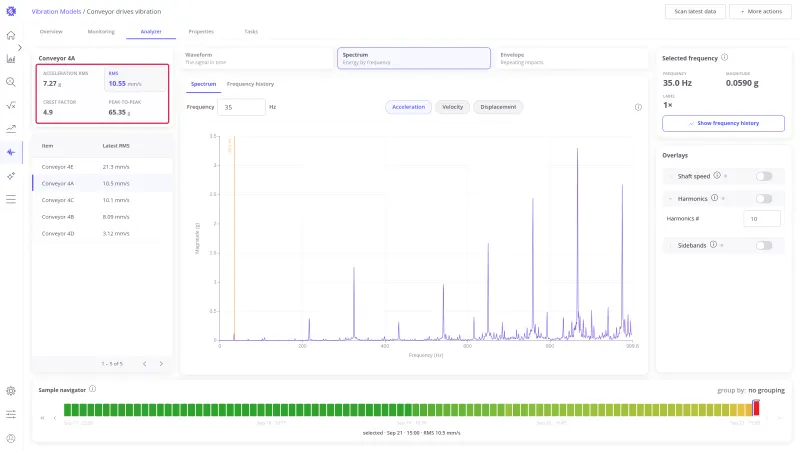
Task: Enable the Sidebands overlay toggle
Action: click(x=764, y=245)
